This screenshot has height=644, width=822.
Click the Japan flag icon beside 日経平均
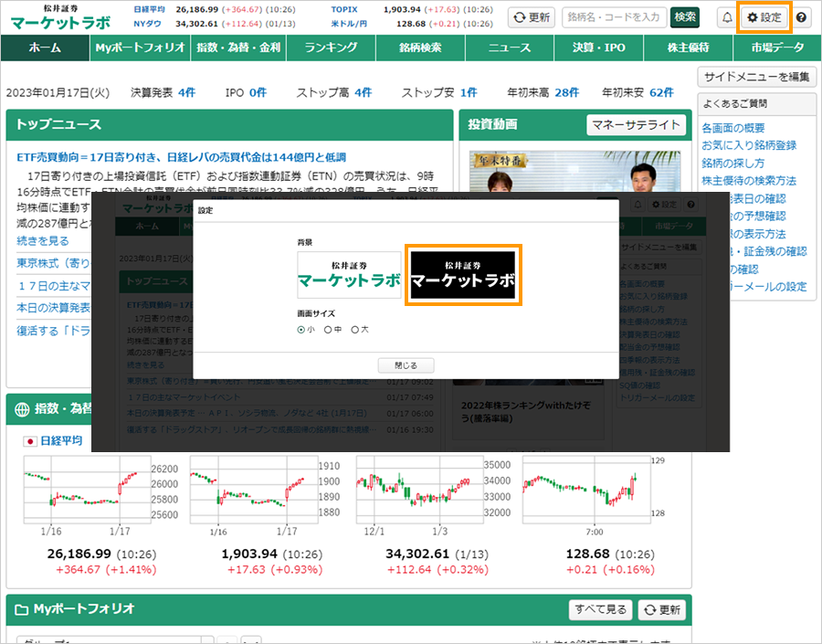click(30, 441)
